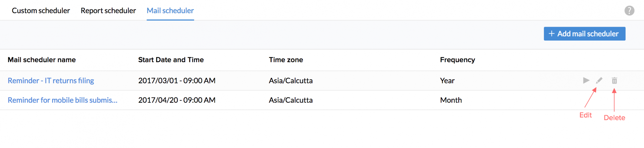
Task: Open the help question mark icon
Action: 629,11
